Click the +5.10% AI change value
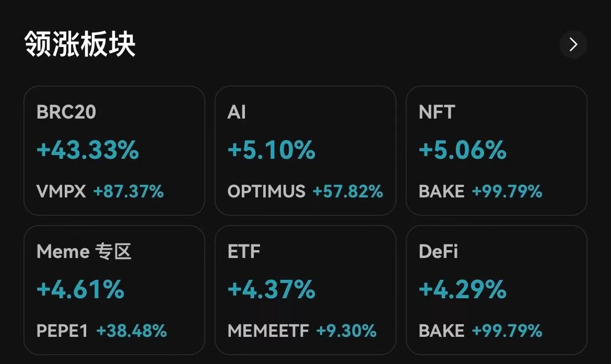 [x=272, y=150]
